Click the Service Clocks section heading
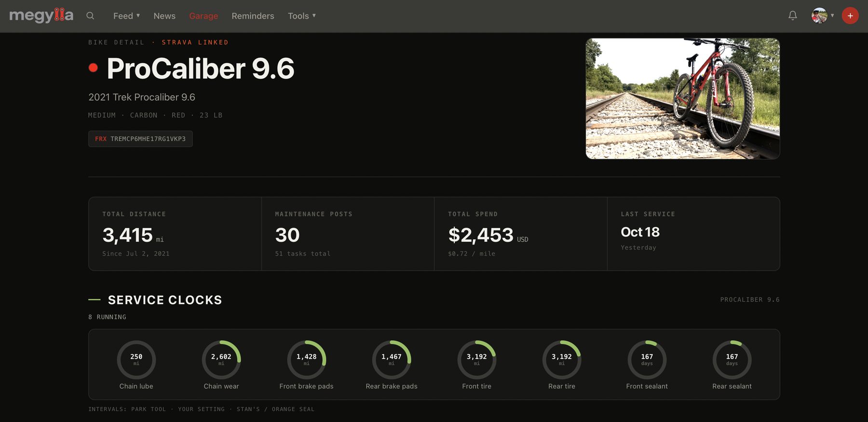 point(165,300)
